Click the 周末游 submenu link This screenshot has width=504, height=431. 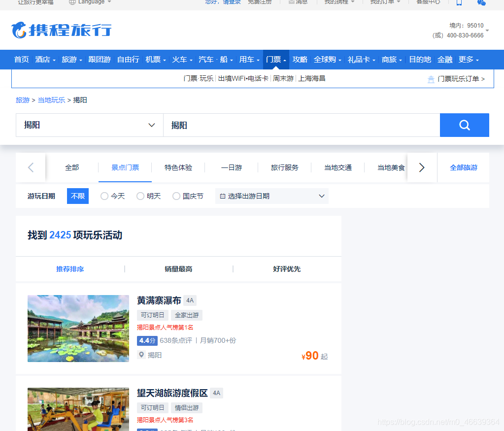point(283,78)
